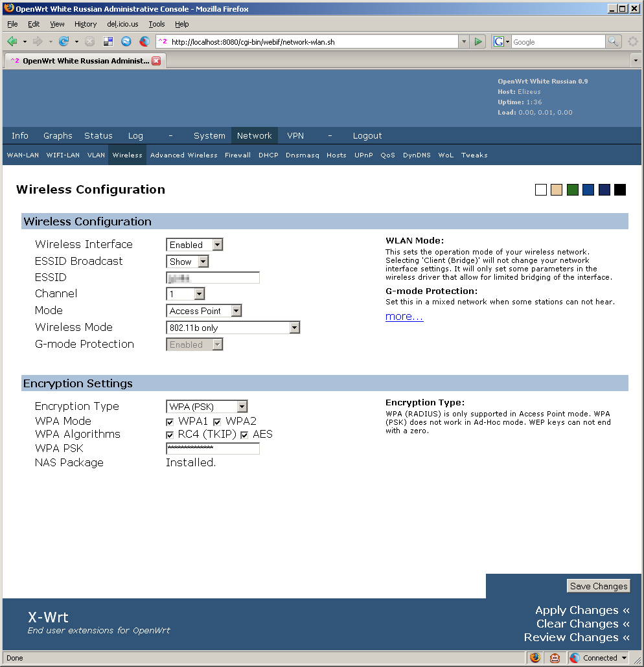
Task: Open the Help menu
Action: (x=182, y=24)
